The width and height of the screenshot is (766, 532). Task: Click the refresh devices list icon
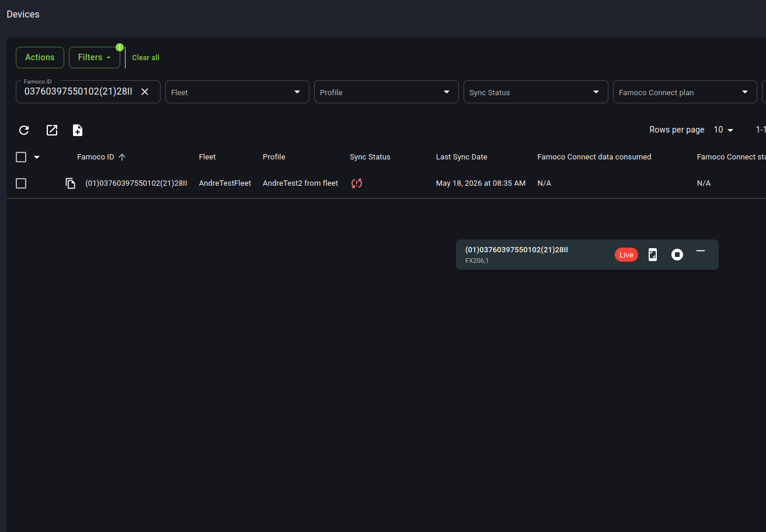[24, 130]
